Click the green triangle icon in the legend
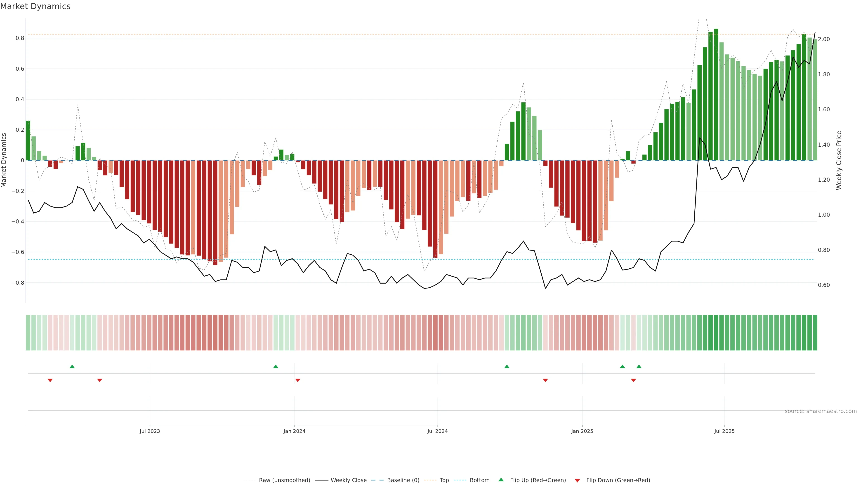This screenshot has height=488, width=868. pyautogui.click(x=501, y=480)
